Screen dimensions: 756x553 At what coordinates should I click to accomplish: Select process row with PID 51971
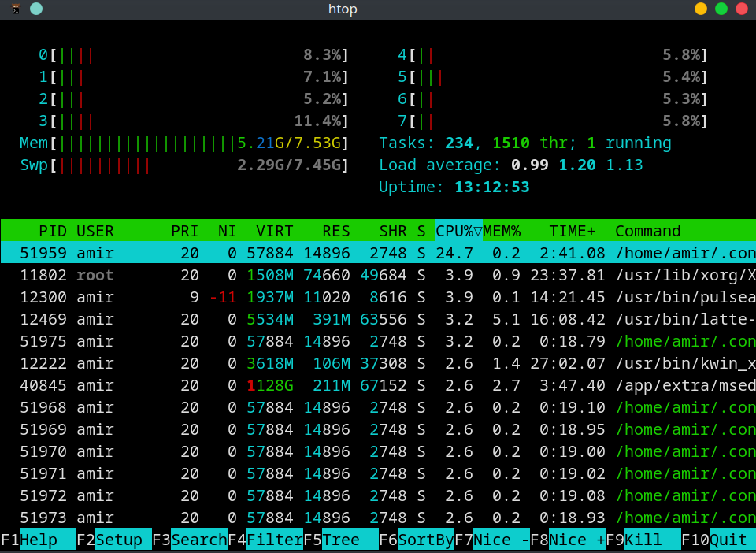coord(379,473)
